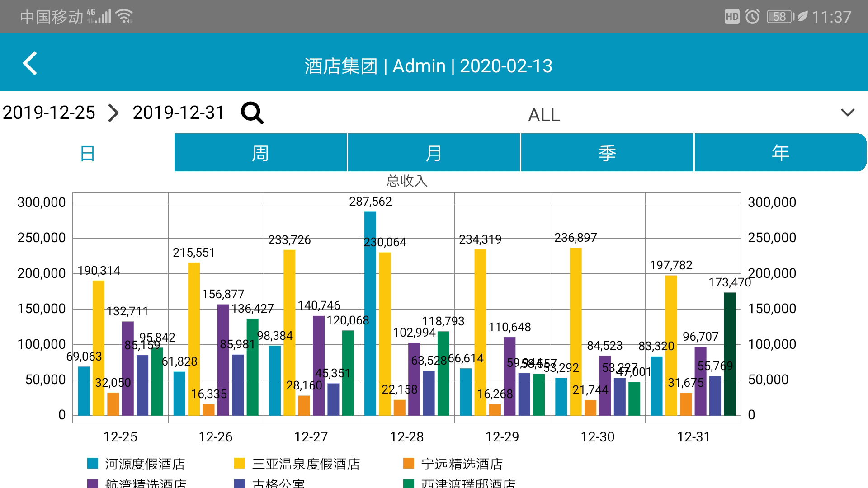
Task: Click the arrow between the dates
Action: pyautogui.click(x=114, y=113)
